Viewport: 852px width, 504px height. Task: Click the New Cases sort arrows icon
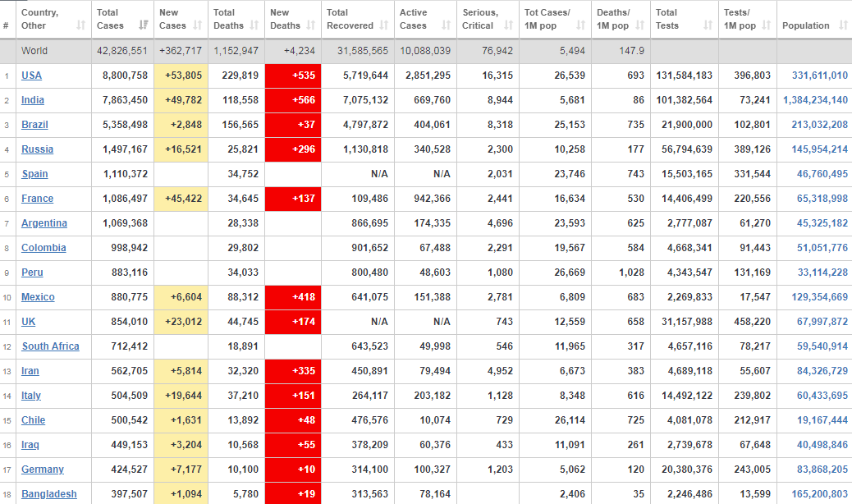(x=197, y=25)
